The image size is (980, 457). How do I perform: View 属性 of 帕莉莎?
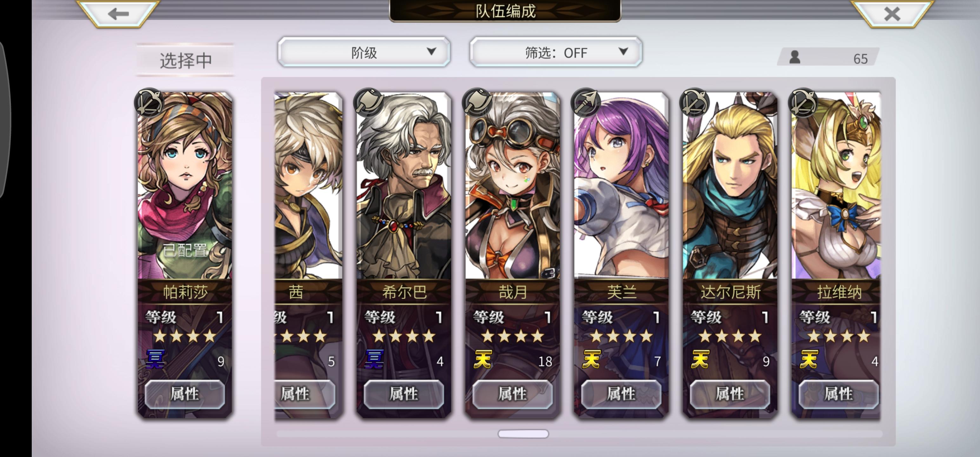[184, 394]
